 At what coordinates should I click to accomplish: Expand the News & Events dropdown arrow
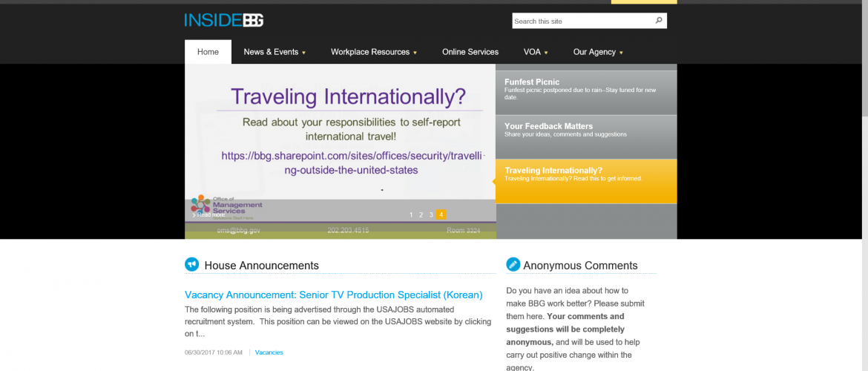(x=303, y=53)
